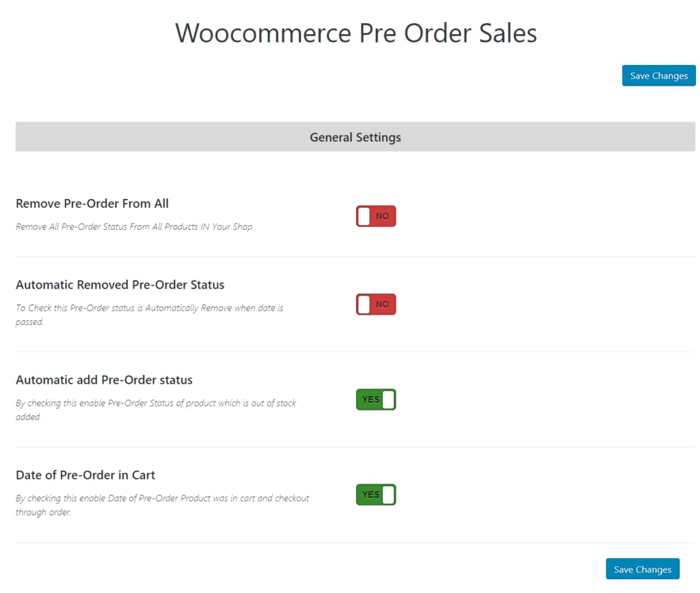
Task: Click the Date of Pre-Order in Cart label
Action: 85,475
